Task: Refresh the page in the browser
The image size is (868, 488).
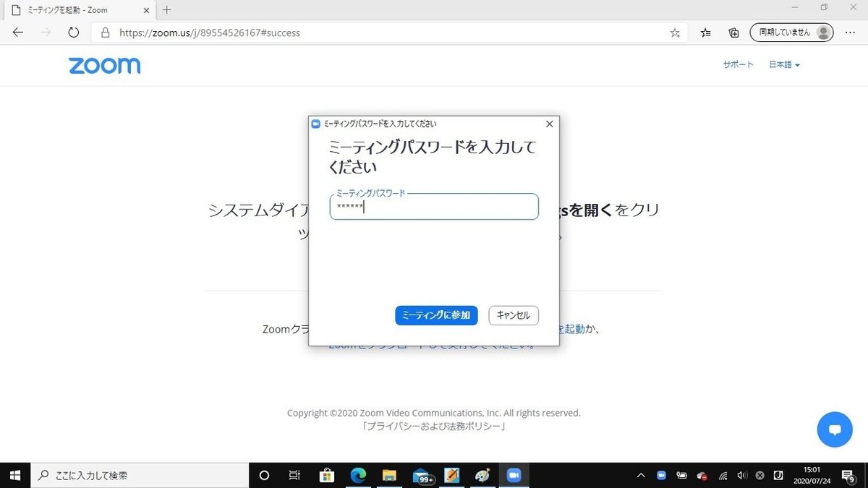Action: click(x=73, y=32)
